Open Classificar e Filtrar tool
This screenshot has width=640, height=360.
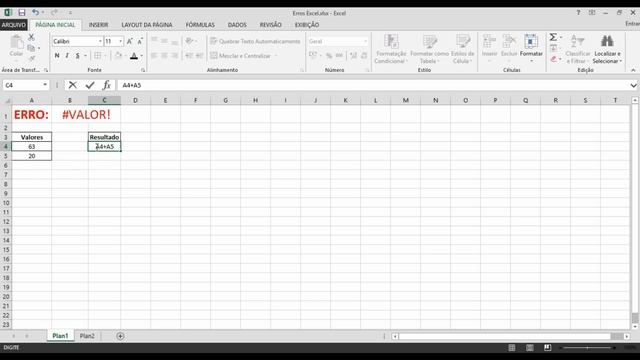pyautogui.click(x=578, y=49)
